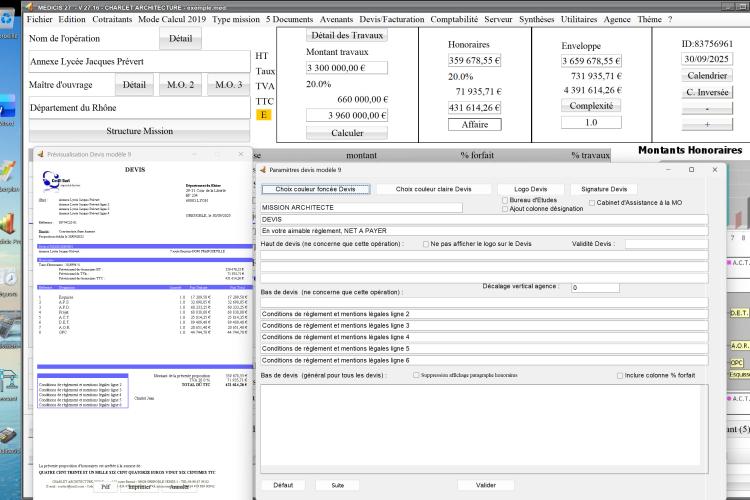Click Honoraires field 359 678,55 €
This screenshot has height=500, width=750.
[x=474, y=60]
